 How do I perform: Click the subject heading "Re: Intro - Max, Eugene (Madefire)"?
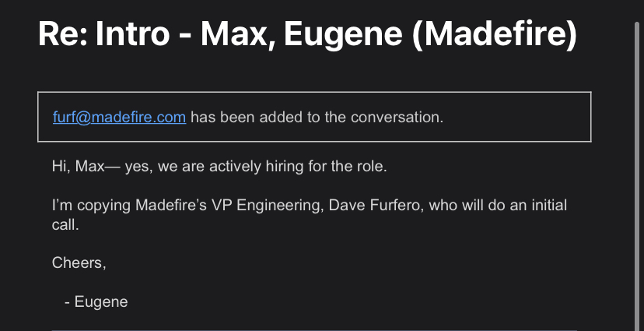coord(307,34)
